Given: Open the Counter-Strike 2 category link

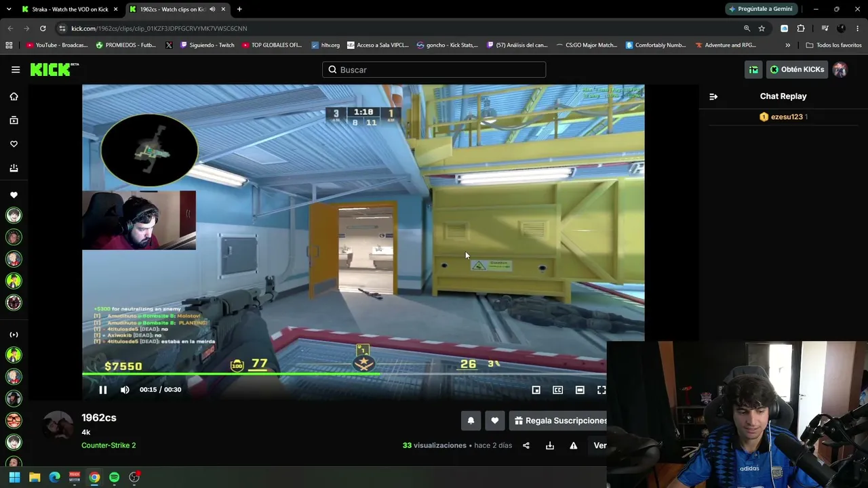Looking at the screenshot, I should click(x=108, y=445).
